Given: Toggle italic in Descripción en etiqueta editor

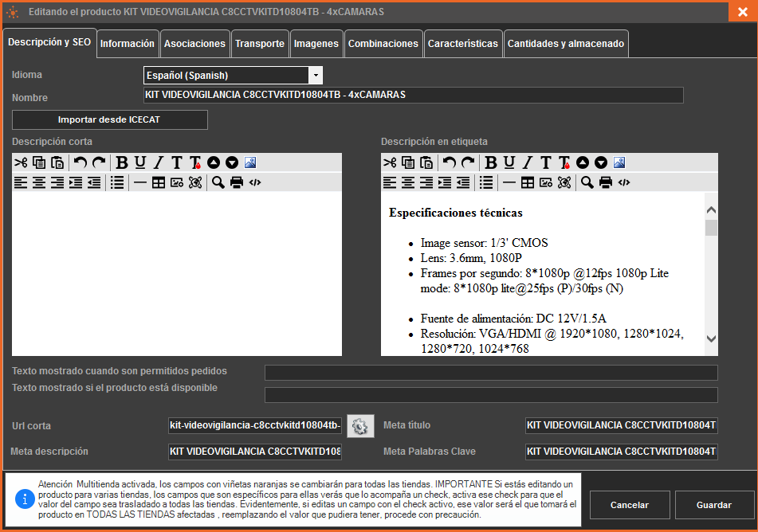Looking at the screenshot, I should tap(528, 162).
